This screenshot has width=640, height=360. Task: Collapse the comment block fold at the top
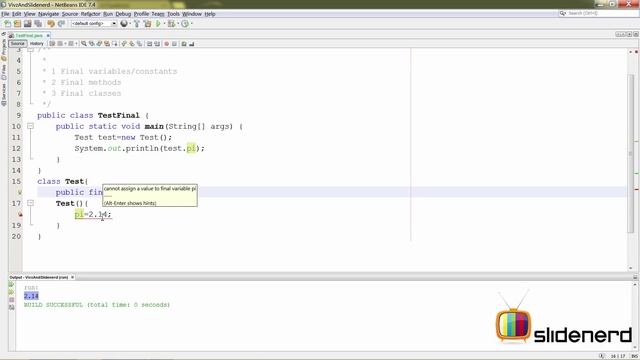coord(30,49)
